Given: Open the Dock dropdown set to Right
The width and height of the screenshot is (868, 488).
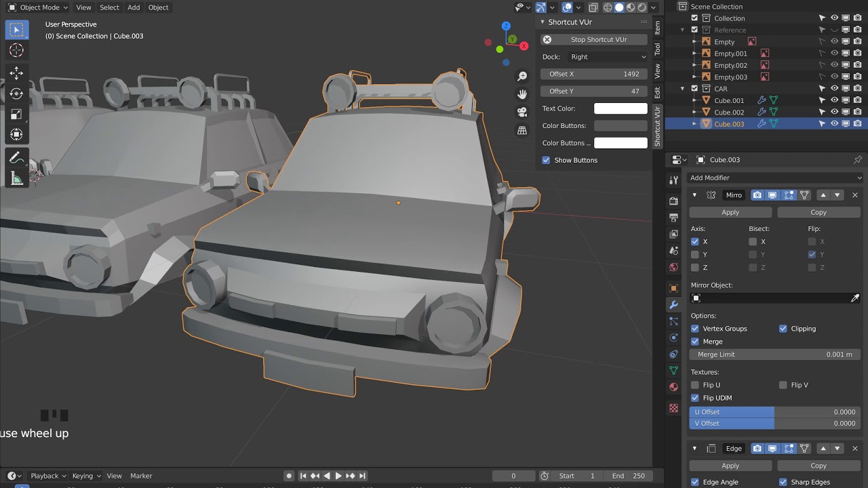Looking at the screenshot, I should pyautogui.click(x=608, y=57).
